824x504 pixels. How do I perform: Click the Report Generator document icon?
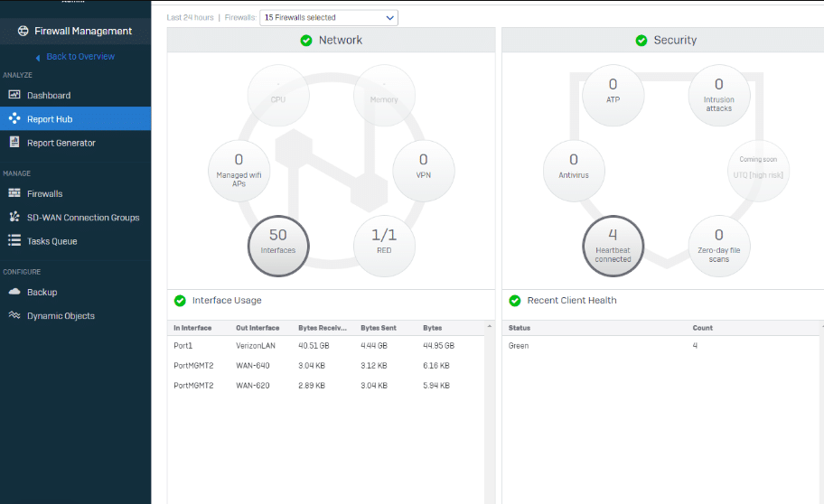coord(14,142)
